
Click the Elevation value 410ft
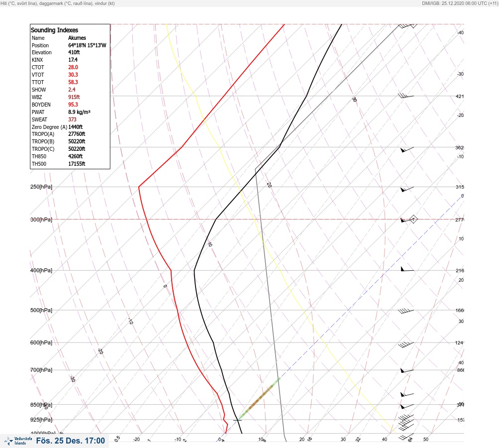click(x=74, y=52)
